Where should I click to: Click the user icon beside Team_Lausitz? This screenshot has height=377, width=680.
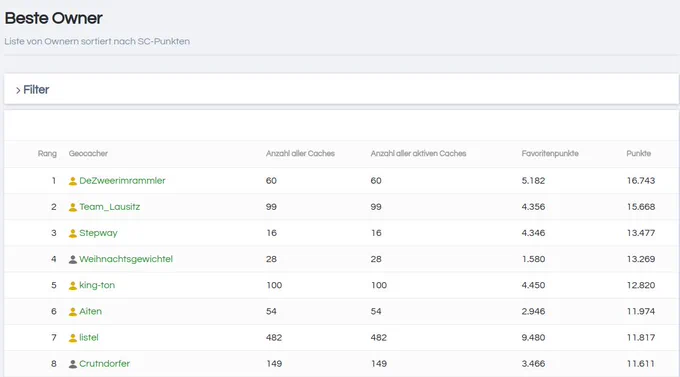[x=73, y=207]
